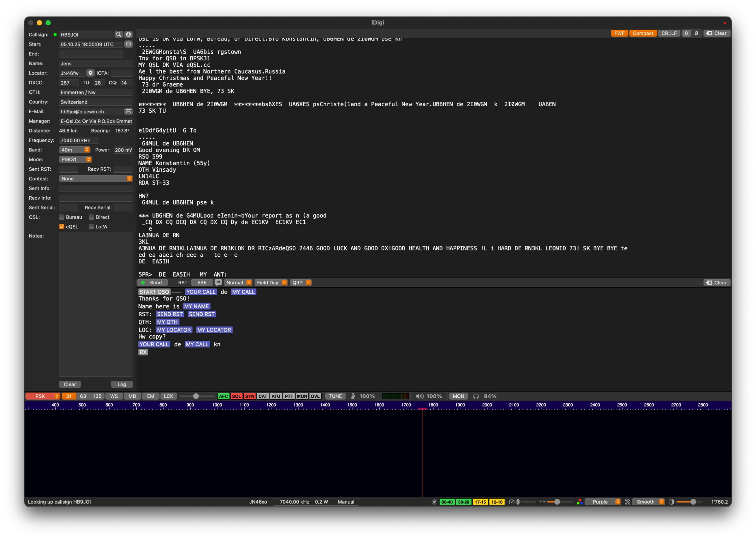756x539 pixels.
Task: Select PSK speed 125 segment
Action: click(x=97, y=396)
